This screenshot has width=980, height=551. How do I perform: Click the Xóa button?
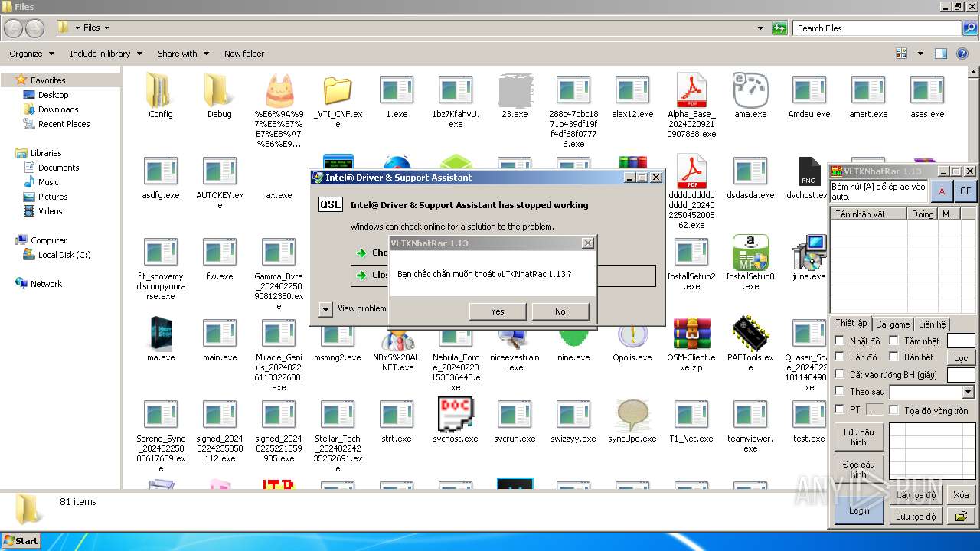tap(961, 495)
